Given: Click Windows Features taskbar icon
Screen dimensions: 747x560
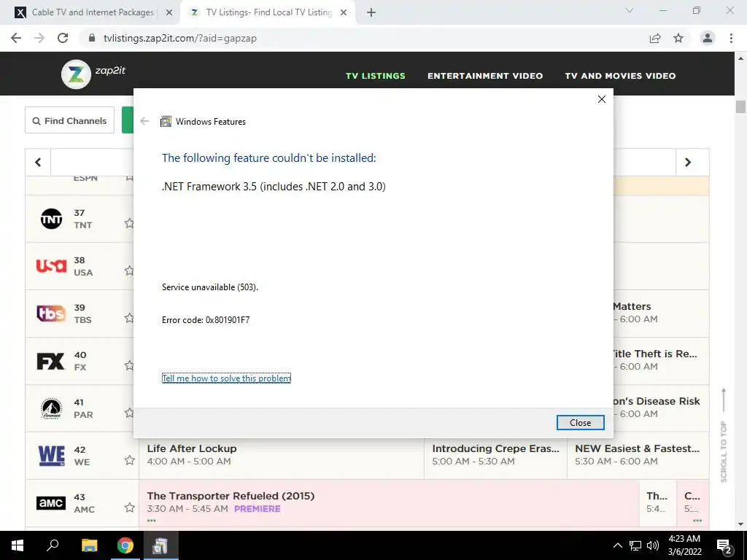Looking at the screenshot, I should tap(160, 545).
